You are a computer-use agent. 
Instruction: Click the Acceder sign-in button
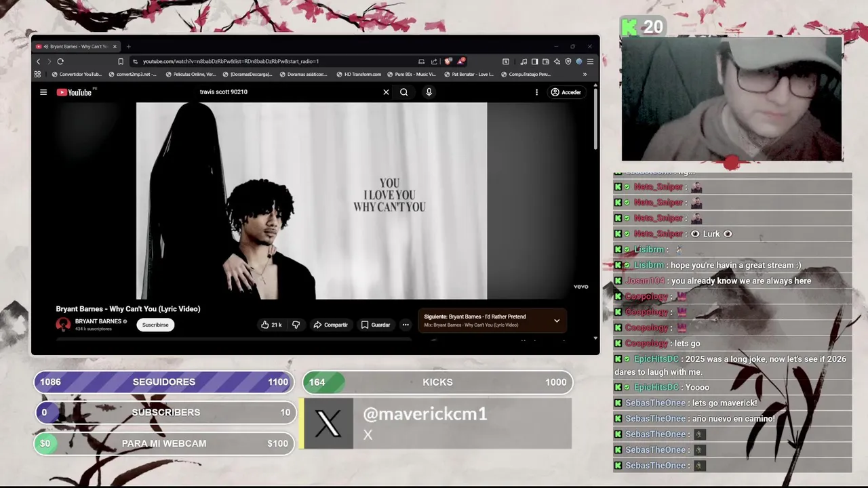coord(566,92)
